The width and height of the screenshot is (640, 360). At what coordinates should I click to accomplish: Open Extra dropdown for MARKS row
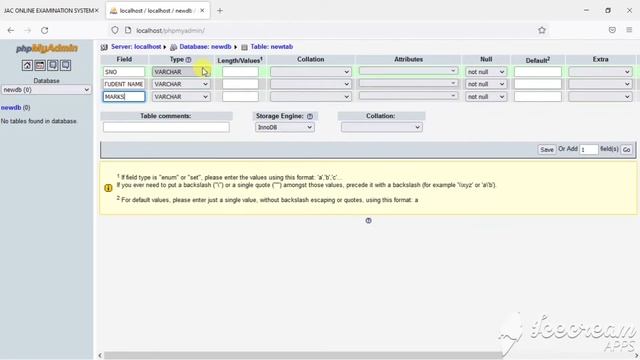point(600,97)
